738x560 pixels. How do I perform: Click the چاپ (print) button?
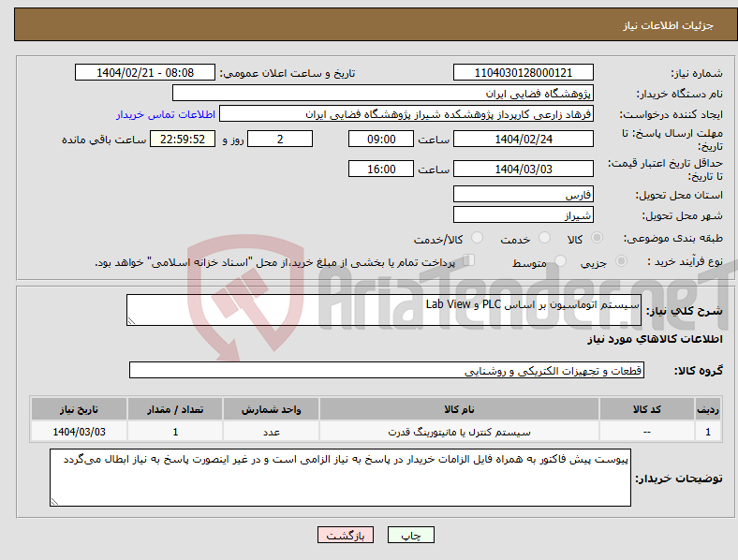coord(410,535)
